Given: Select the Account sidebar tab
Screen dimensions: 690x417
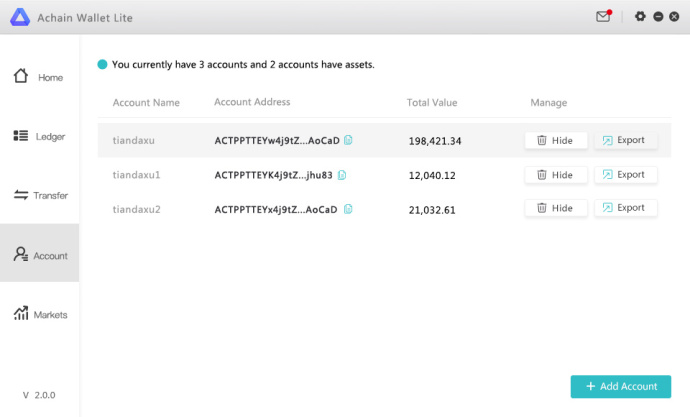Looking at the screenshot, I should [39, 255].
